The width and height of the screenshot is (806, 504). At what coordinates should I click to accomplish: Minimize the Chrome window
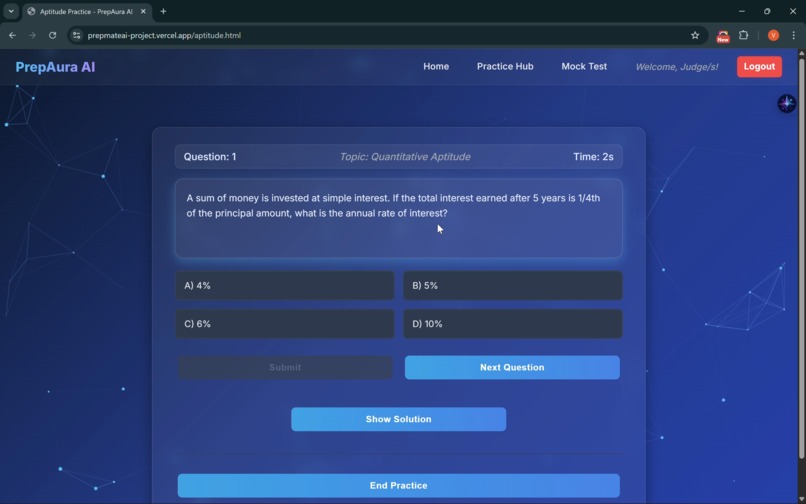click(741, 11)
